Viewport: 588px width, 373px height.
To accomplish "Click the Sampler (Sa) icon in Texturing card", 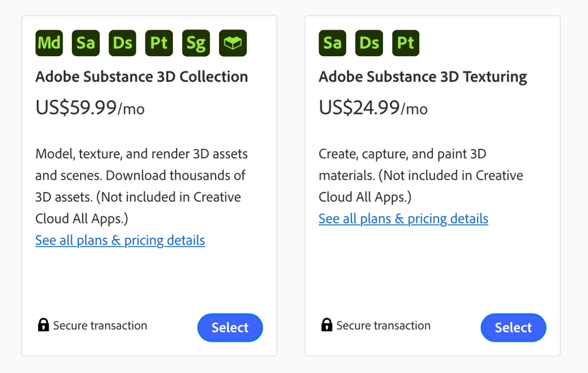I will (332, 43).
